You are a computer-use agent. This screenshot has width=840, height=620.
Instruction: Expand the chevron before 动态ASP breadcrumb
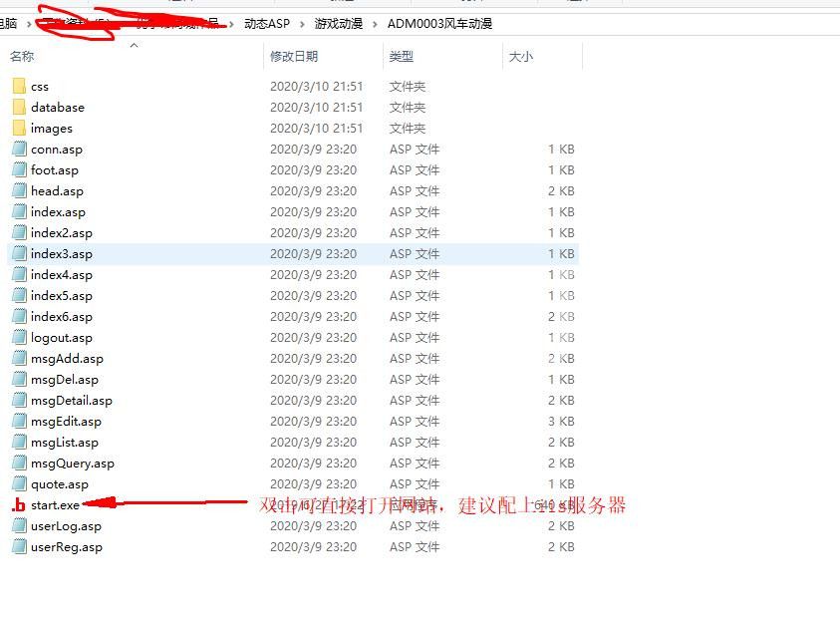click(x=233, y=23)
